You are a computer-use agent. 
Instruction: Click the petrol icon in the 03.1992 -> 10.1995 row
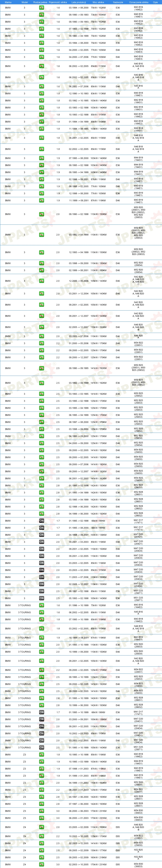click(41, 101)
